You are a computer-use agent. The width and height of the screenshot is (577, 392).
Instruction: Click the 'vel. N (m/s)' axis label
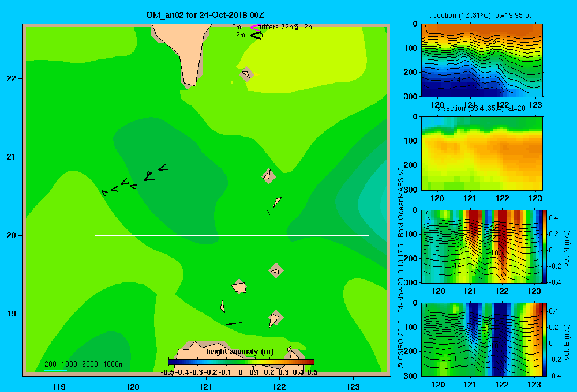pos(567,248)
